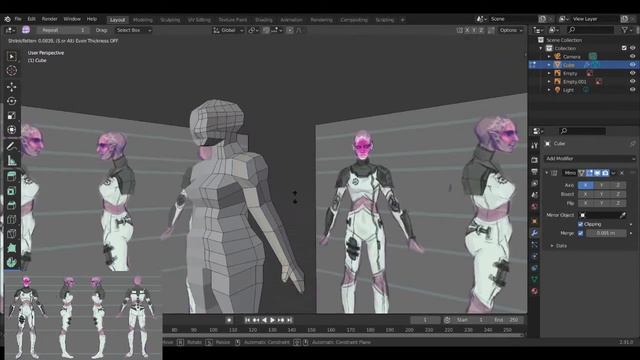Uncheck the Collection exclude checkbox
The image size is (640, 360).
[x=624, y=48]
